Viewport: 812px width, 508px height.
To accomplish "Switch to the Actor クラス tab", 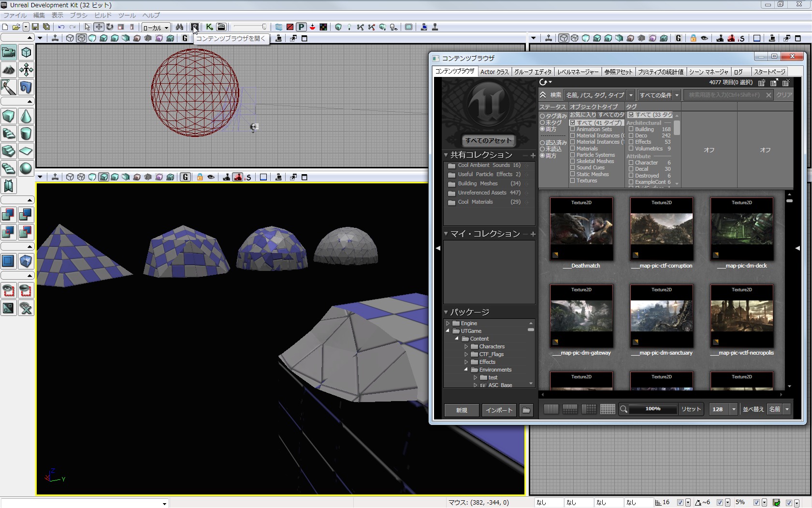I will click(494, 72).
